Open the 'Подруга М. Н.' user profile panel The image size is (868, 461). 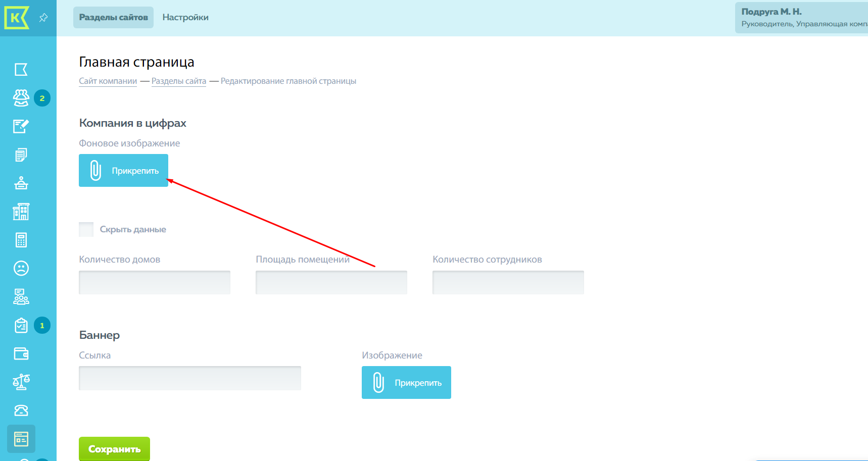801,18
